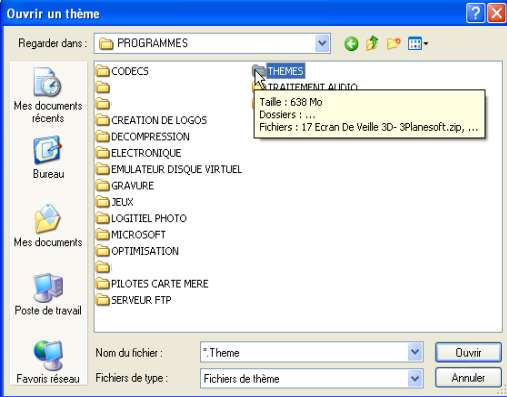This screenshot has height=397, width=507.
Task: Select the THEMES folder
Action: (278, 71)
